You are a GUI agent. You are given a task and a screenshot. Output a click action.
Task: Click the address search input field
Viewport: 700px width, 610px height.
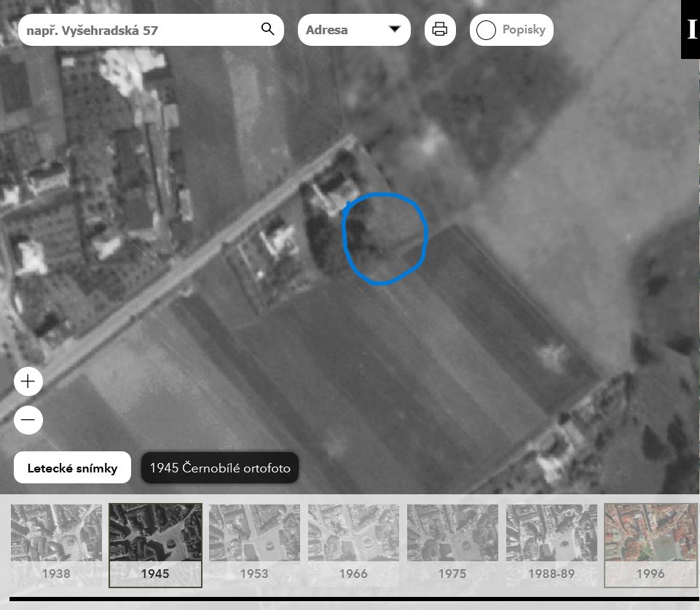[x=138, y=31]
